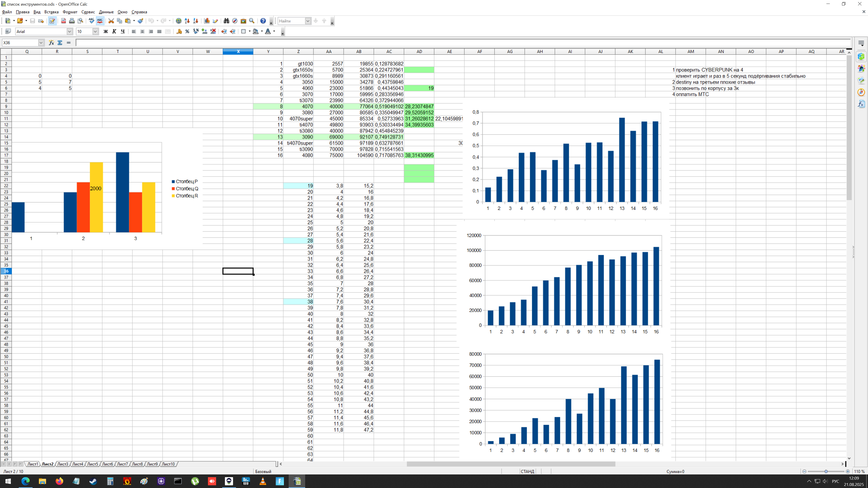
Task: Toggle Center Horizontally alignment
Action: tap(142, 31)
